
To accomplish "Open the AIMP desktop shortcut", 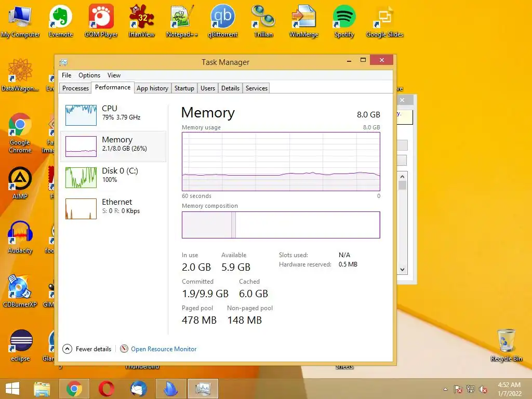I will 20,182.
